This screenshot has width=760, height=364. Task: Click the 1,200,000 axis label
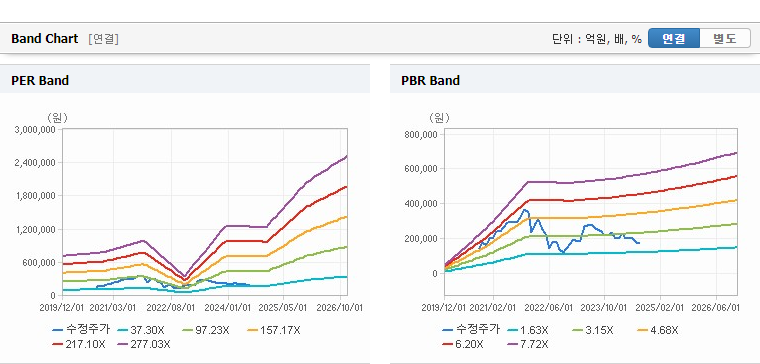pos(36,229)
